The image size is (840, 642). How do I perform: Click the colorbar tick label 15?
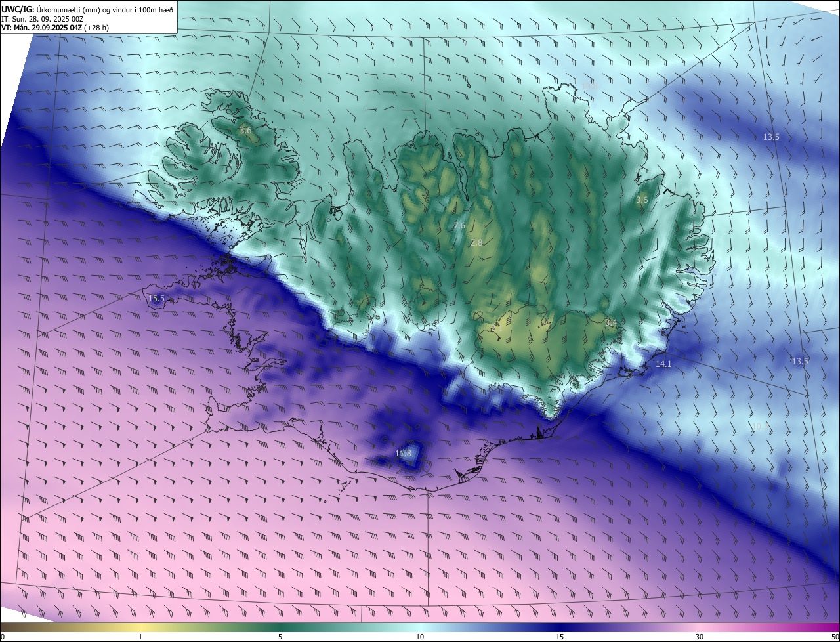(x=560, y=637)
